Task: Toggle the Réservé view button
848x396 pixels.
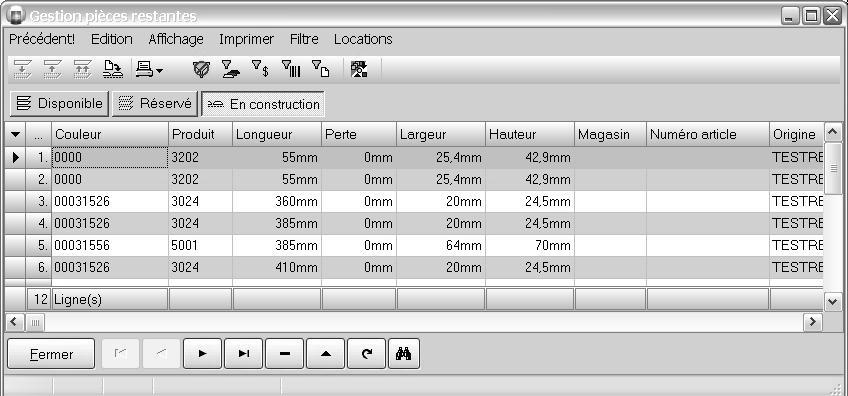Action: (155, 104)
